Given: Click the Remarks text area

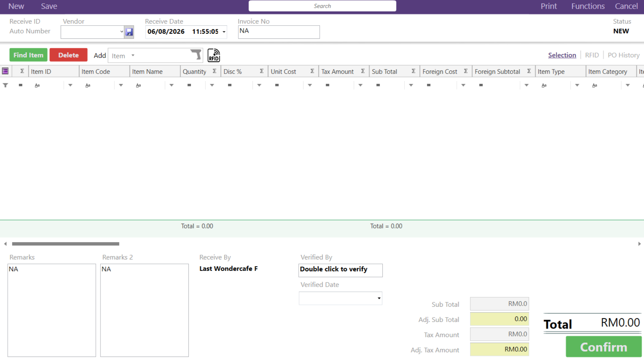Looking at the screenshot, I should coord(52,310).
